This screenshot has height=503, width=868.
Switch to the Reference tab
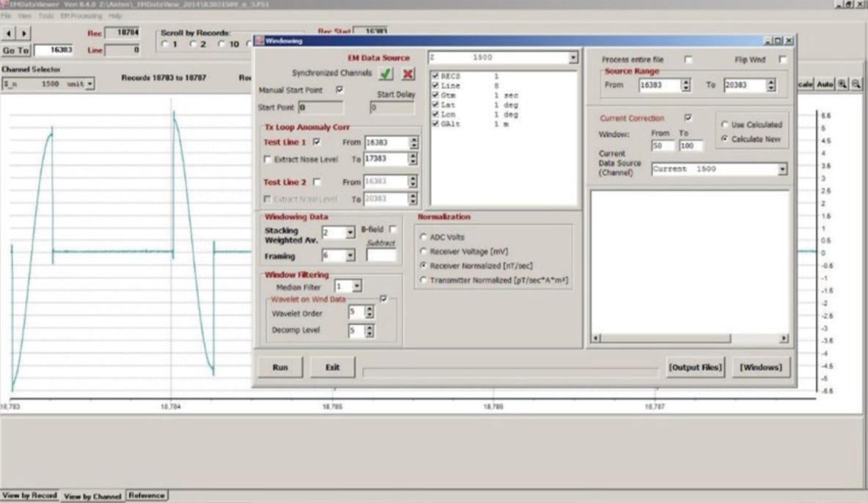[x=147, y=495]
